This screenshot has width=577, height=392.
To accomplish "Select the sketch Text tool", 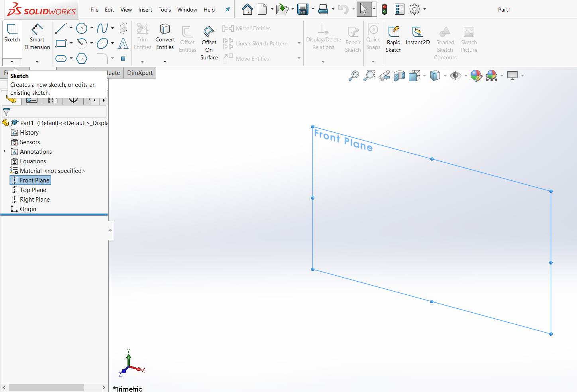I will 123,43.
